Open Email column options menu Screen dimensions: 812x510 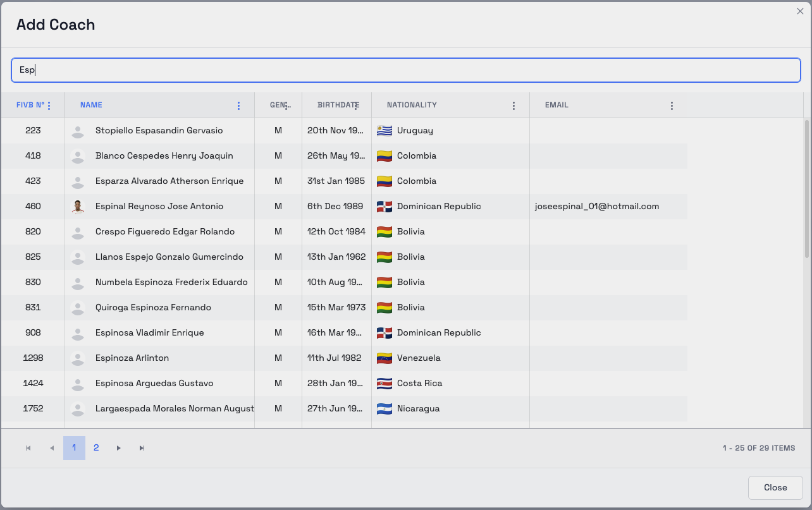[672, 106]
